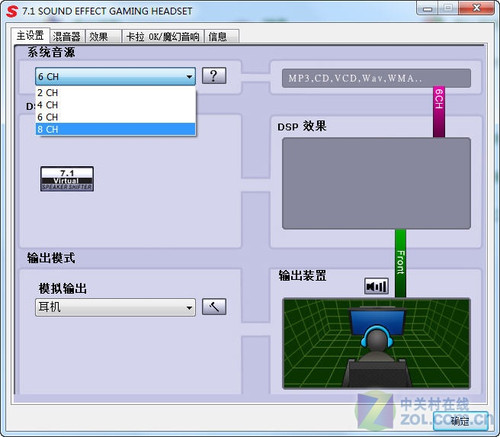Screen dimensions: 500x437
Task: Click the 确定 button
Action: coord(461,421)
